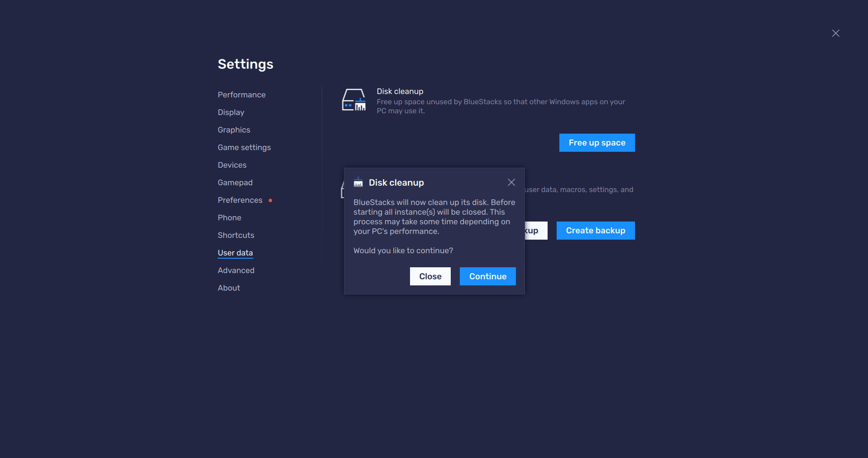Open the Devices section

click(232, 165)
